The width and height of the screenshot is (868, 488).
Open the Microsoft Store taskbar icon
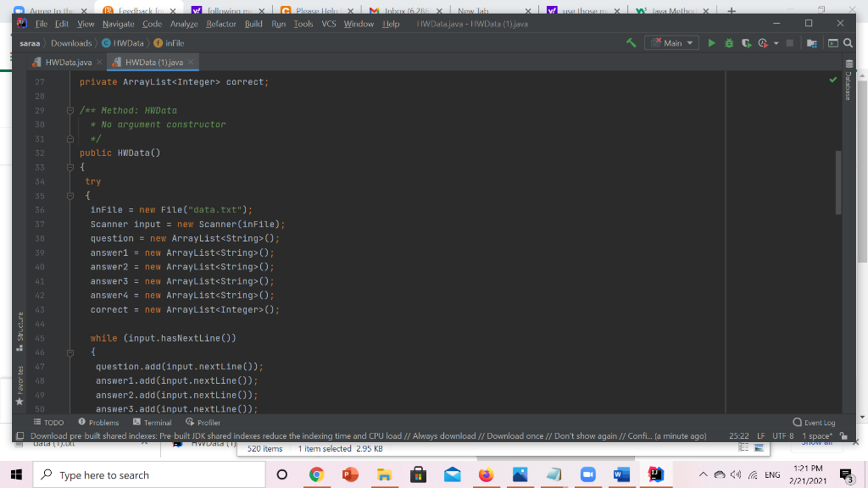coord(418,474)
